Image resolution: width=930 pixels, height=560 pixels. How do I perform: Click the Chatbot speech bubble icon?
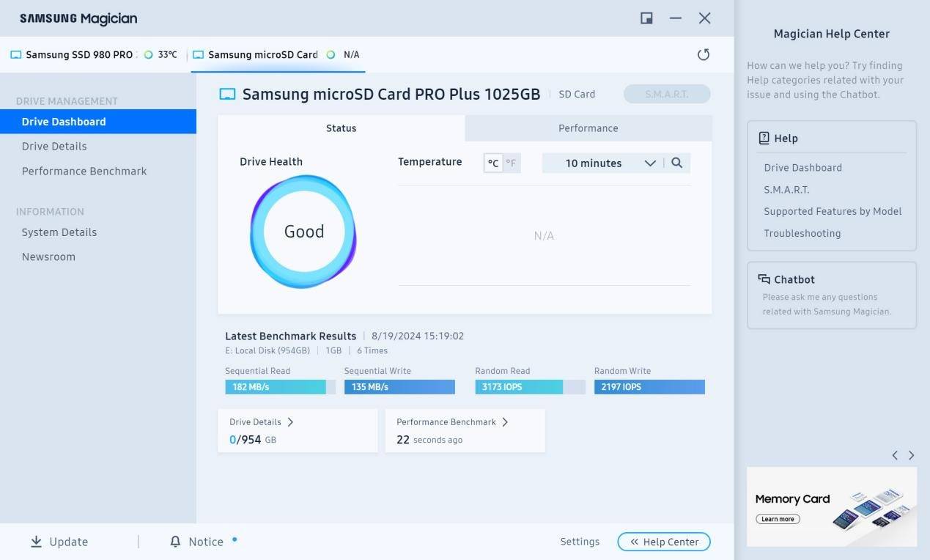click(764, 279)
